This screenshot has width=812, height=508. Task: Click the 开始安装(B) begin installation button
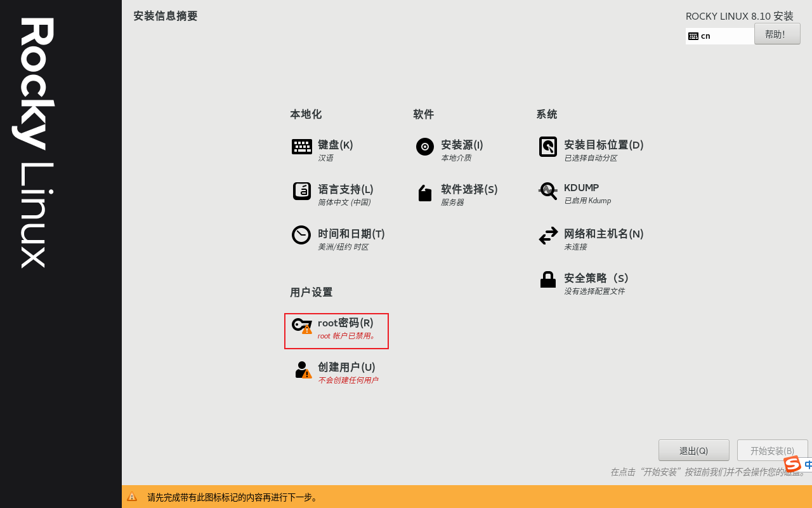[x=773, y=450]
